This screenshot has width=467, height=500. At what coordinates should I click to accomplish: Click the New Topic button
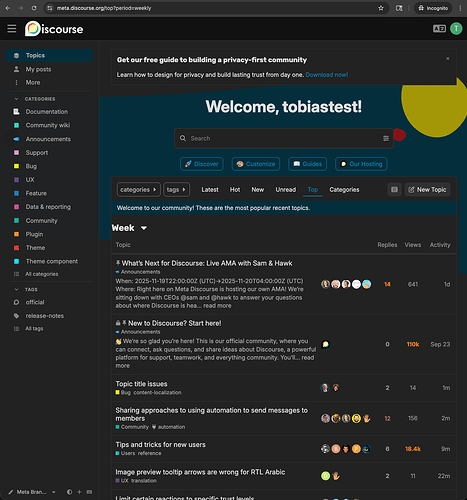[427, 190]
